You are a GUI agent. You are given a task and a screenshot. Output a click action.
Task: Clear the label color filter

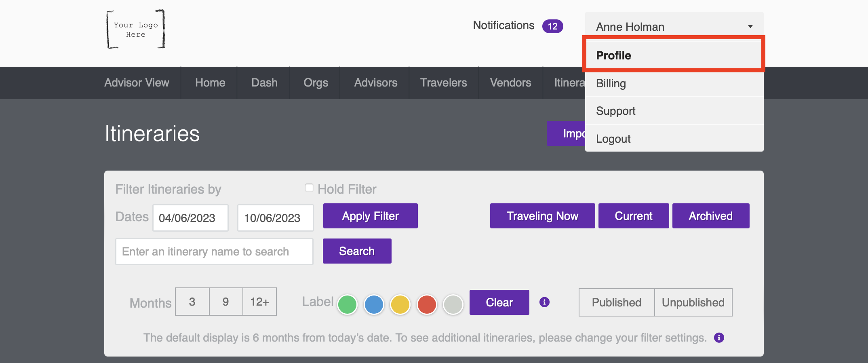(499, 302)
